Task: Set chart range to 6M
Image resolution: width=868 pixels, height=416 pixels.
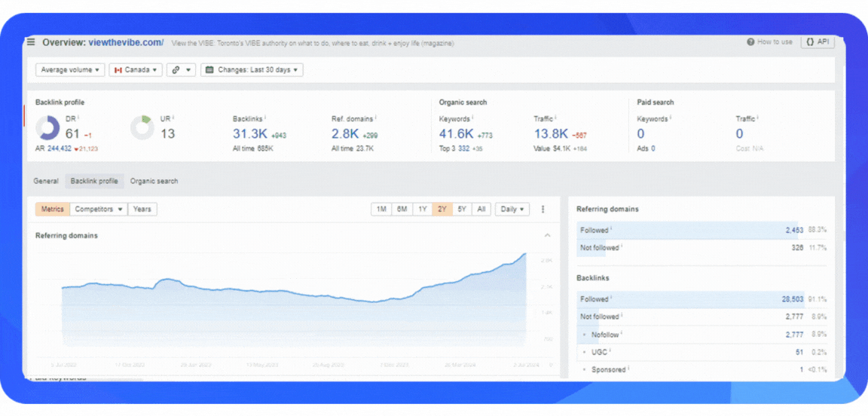Action: pos(402,210)
